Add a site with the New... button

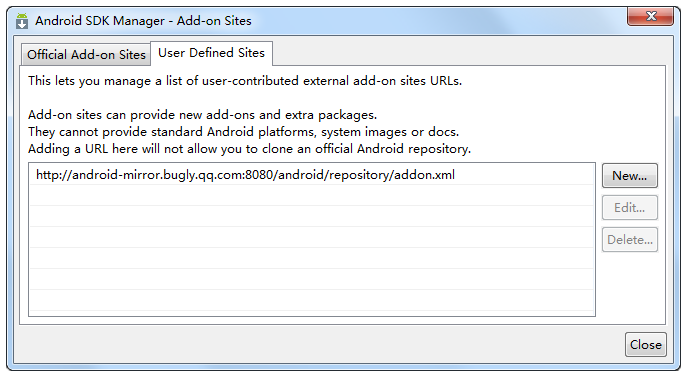pos(630,176)
